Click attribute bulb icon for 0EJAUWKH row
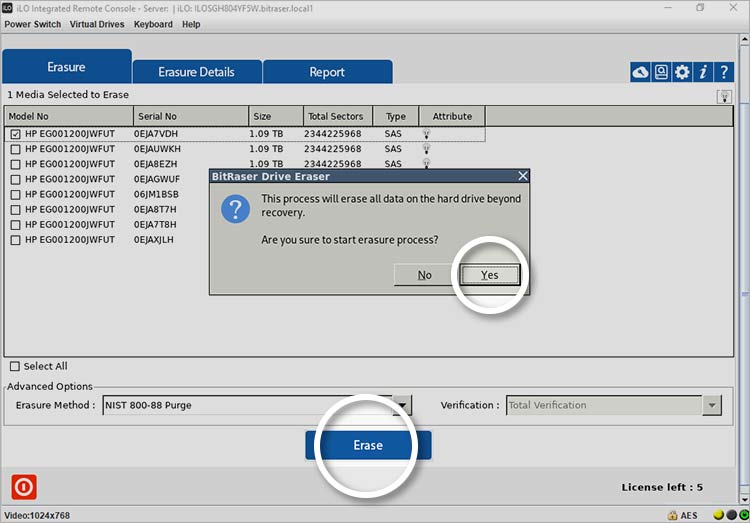Image resolution: width=750 pixels, height=523 pixels. pos(426,149)
